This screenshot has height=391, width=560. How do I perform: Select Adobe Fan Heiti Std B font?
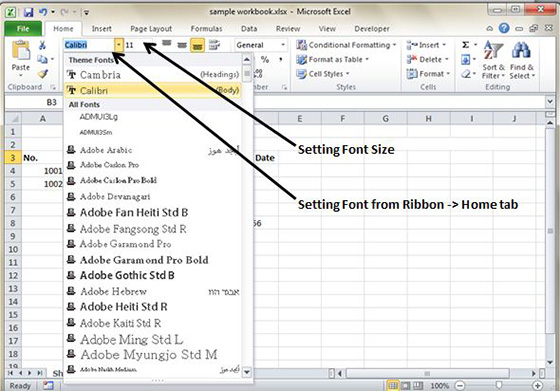tap(152, 213)
